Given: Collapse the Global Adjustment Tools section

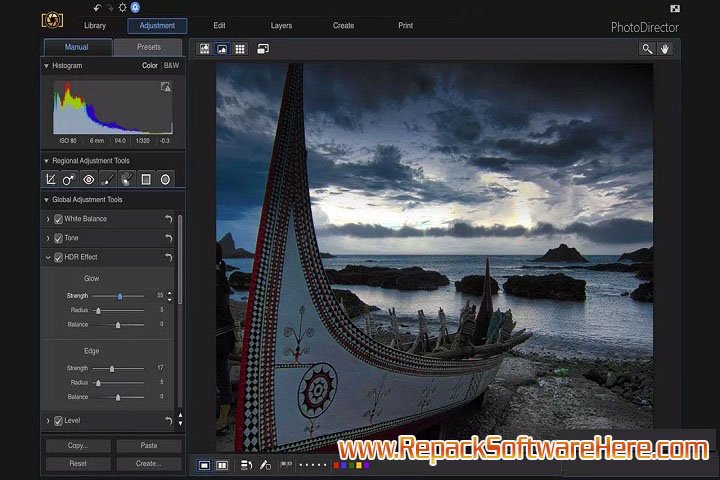Looking at the screenshot, I should 46,200.
